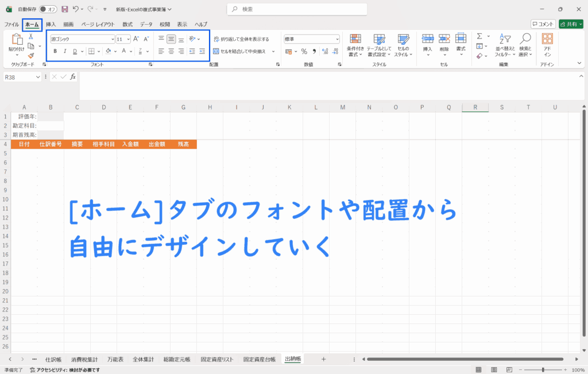The height and width of the screenshot is (374, 588).
Task: Click the increase font size icon
Action: [x=136, y=38]
